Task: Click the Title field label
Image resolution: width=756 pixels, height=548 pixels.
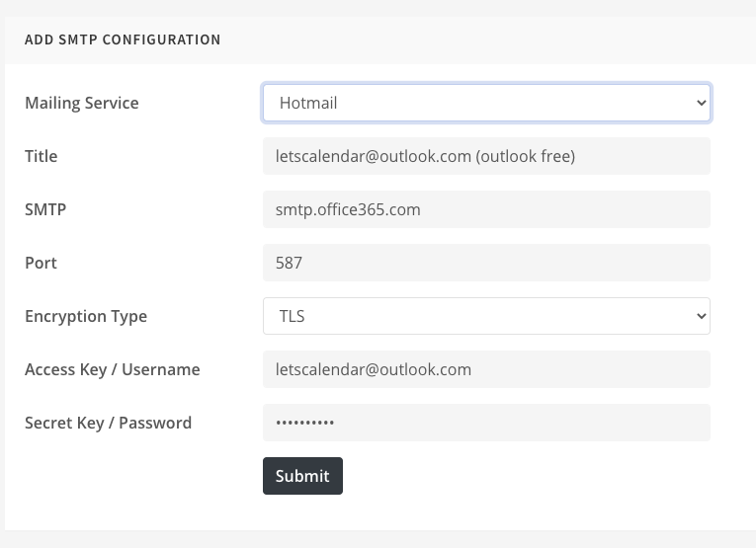Action: (41, 157)
